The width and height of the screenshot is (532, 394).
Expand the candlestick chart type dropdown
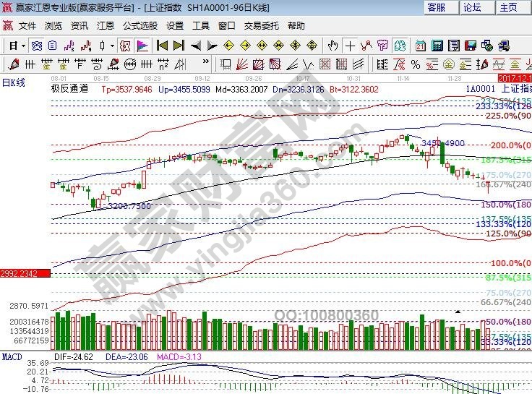(x=112, y=46)
